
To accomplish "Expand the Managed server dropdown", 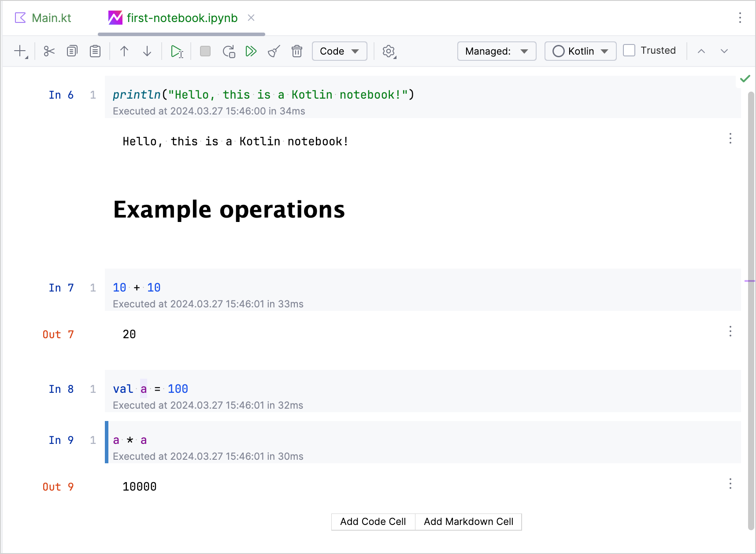I will tap(497, 51).
